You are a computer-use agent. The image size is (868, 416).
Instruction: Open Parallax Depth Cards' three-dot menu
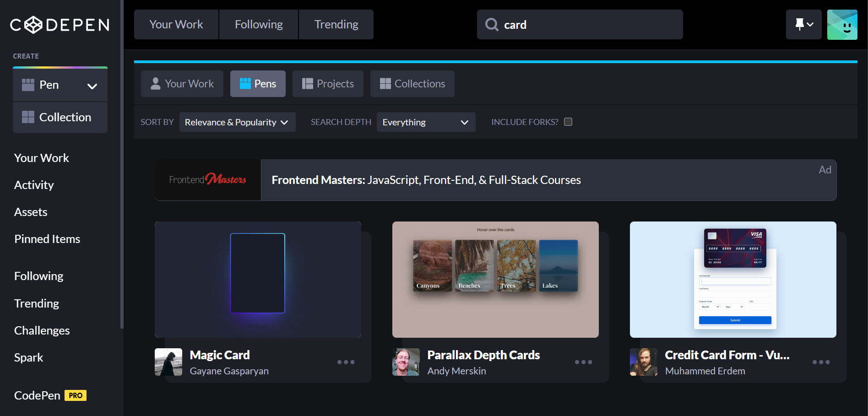(x=583, y=362)
